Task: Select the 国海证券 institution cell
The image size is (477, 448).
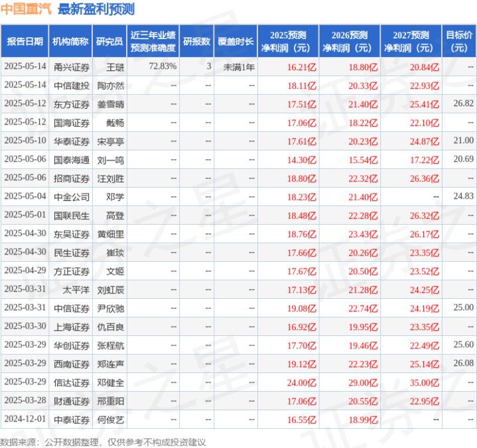Action: 72,123
